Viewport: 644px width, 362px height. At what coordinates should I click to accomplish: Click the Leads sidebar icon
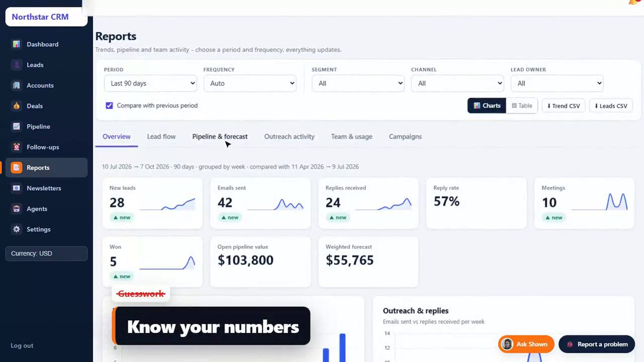[17, 65]
